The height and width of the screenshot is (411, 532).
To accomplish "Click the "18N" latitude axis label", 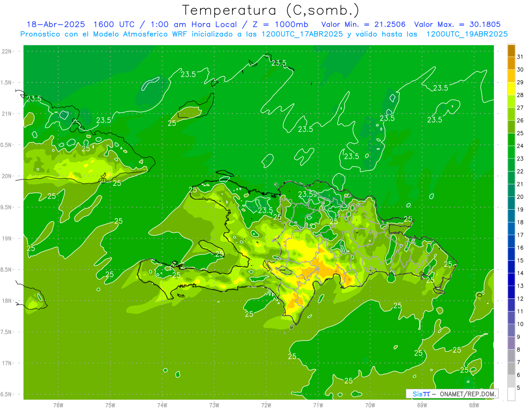I will pyautogui.click(x=8, y=301).
